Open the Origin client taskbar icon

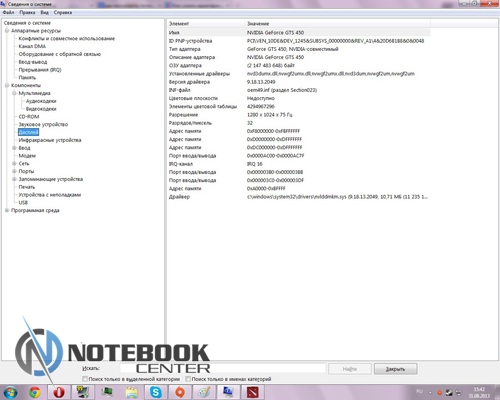click(x=180, y=392)
